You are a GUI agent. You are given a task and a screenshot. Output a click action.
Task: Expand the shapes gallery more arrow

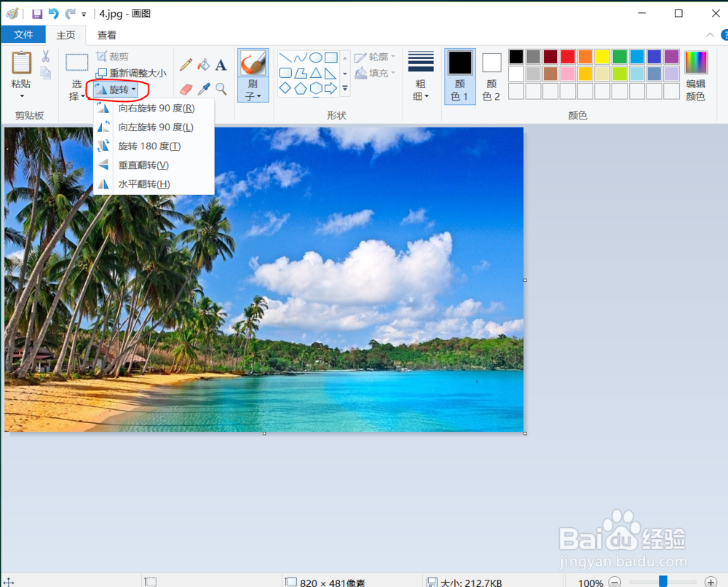point(345,88)
